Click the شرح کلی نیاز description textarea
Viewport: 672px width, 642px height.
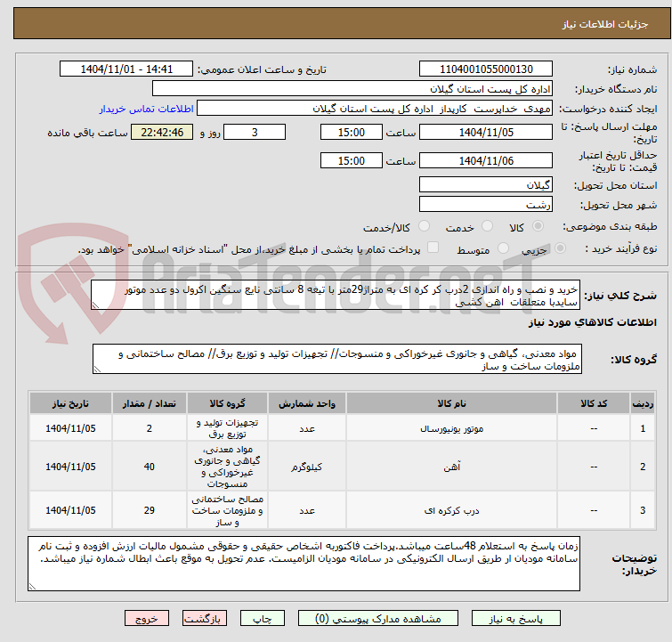click(x=336, y=295)
